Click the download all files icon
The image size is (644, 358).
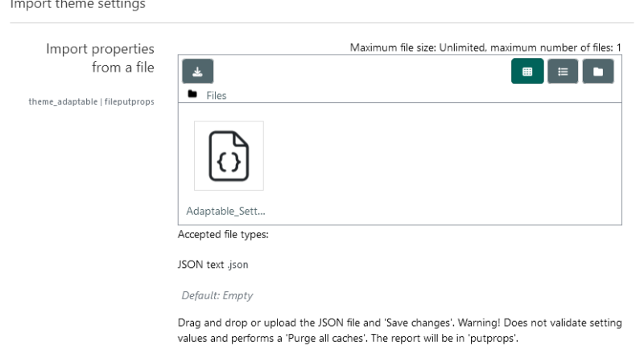click(x=197, y=72)
